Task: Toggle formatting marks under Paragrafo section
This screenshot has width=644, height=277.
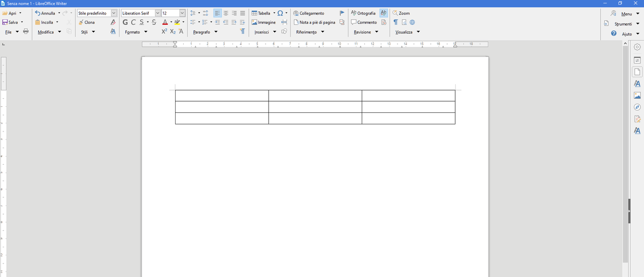Action: [x=243, y=31]
